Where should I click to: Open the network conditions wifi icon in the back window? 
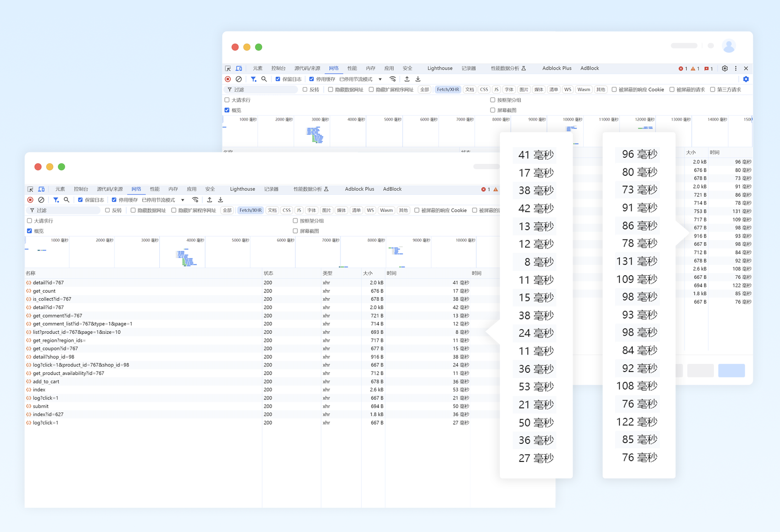click(392, 79)
